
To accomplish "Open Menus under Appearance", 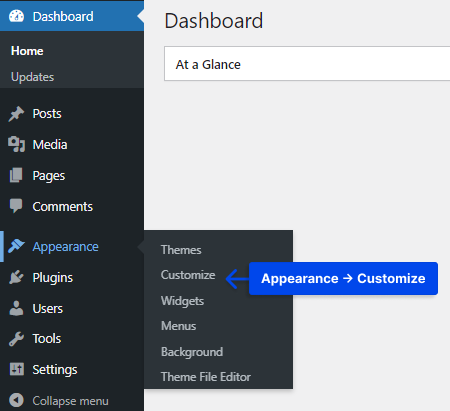I will point(178,326).
